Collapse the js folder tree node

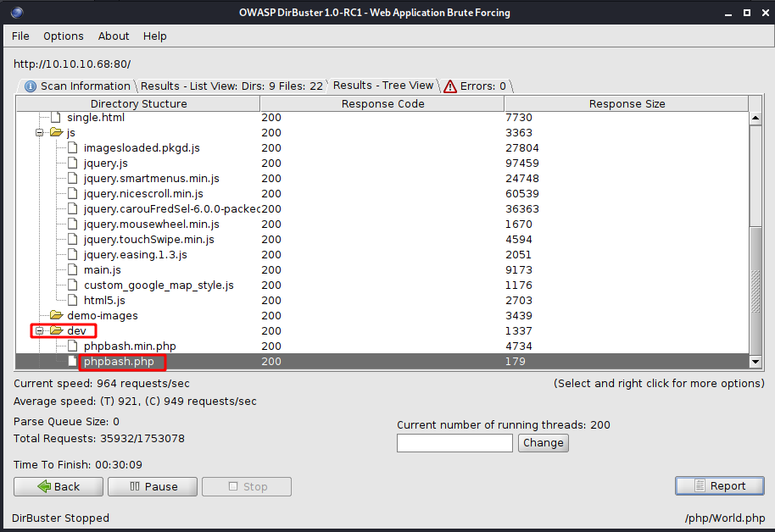click(40, 132)
